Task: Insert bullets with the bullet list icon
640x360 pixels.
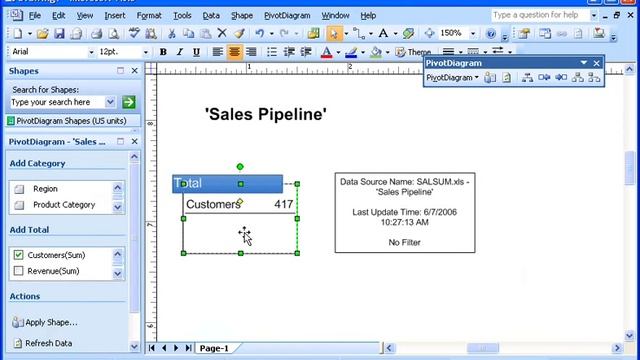Action: point(272,52)
